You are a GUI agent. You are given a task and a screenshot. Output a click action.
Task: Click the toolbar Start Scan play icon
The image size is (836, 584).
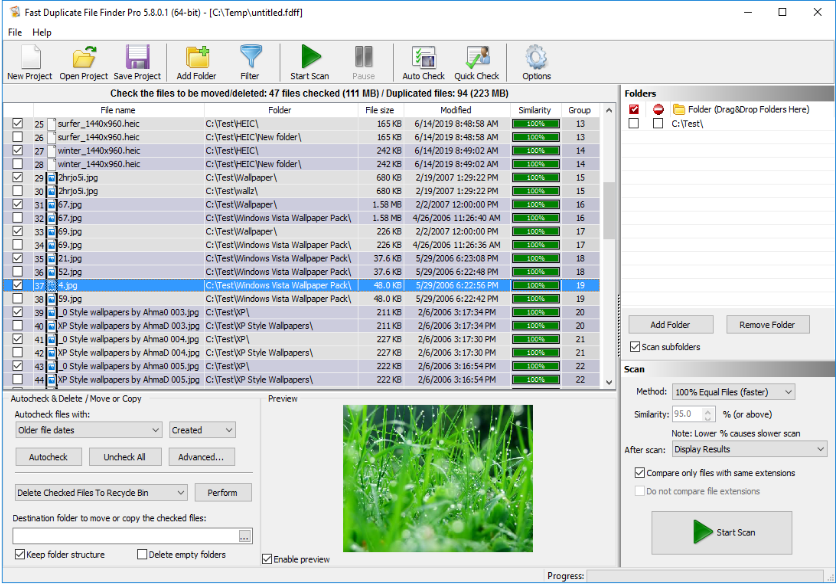(310, 57)
